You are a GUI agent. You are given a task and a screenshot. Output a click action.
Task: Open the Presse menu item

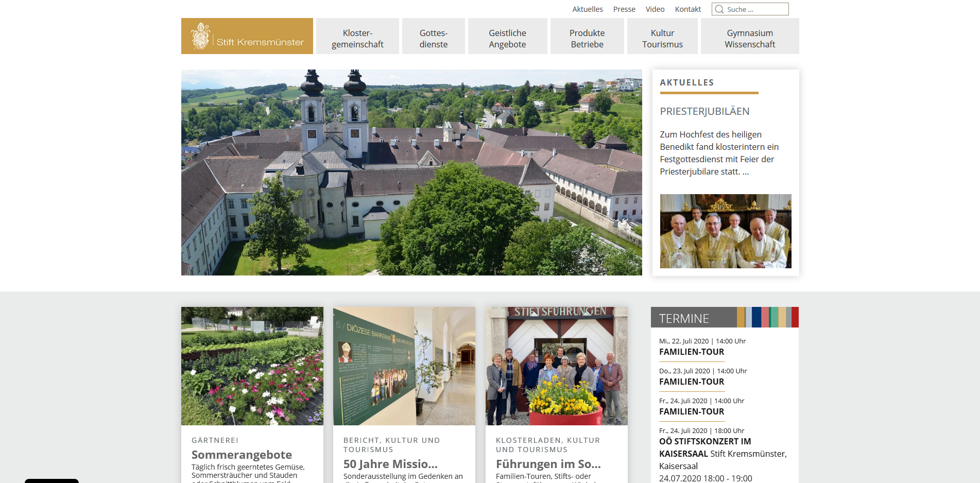coord(624,9)
